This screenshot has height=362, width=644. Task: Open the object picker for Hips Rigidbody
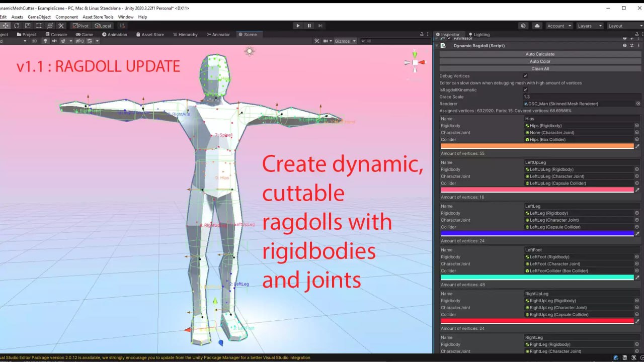[x=637, y=126]
